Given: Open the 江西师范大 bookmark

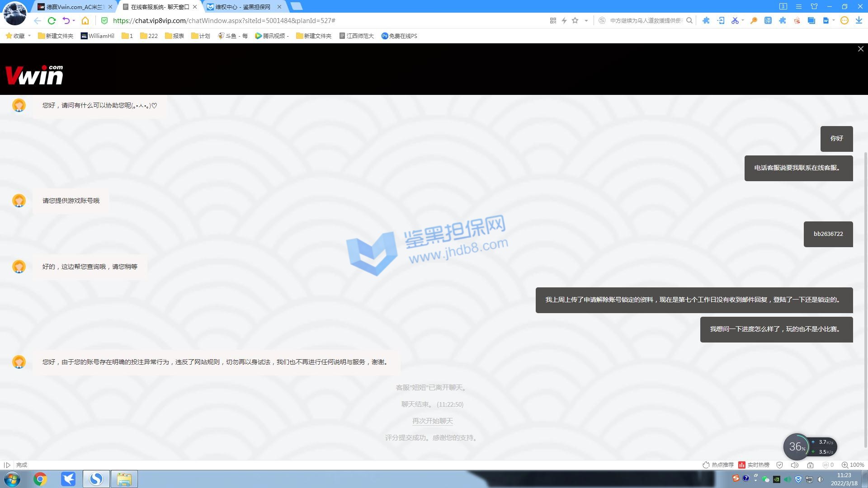Looking at the screenshot, I should (x=357, y=36).
